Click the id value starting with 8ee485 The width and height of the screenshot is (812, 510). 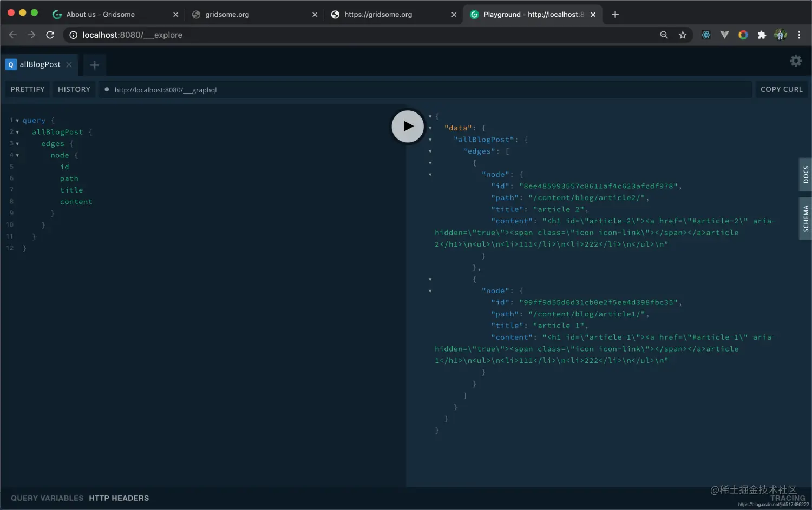pos(598,186)
